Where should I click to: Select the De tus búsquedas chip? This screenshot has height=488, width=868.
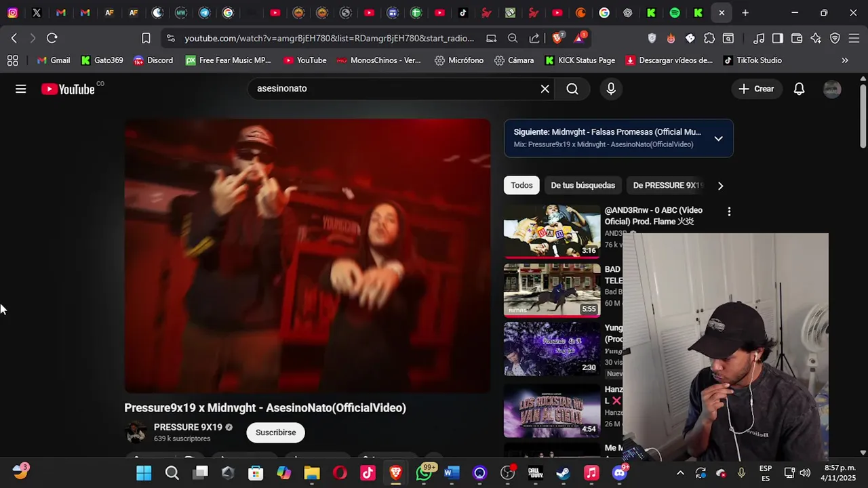click(583, 185)
